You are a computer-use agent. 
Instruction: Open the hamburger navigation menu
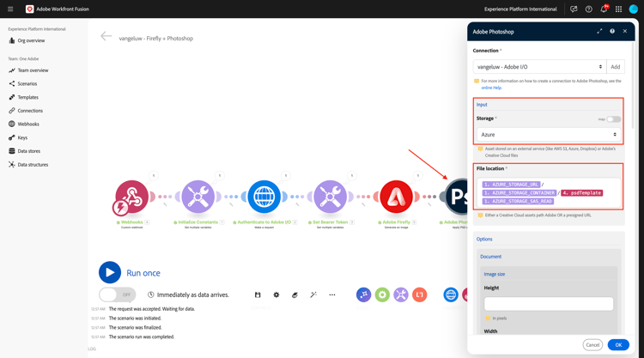pyautogui.click(x=10, y=9)
